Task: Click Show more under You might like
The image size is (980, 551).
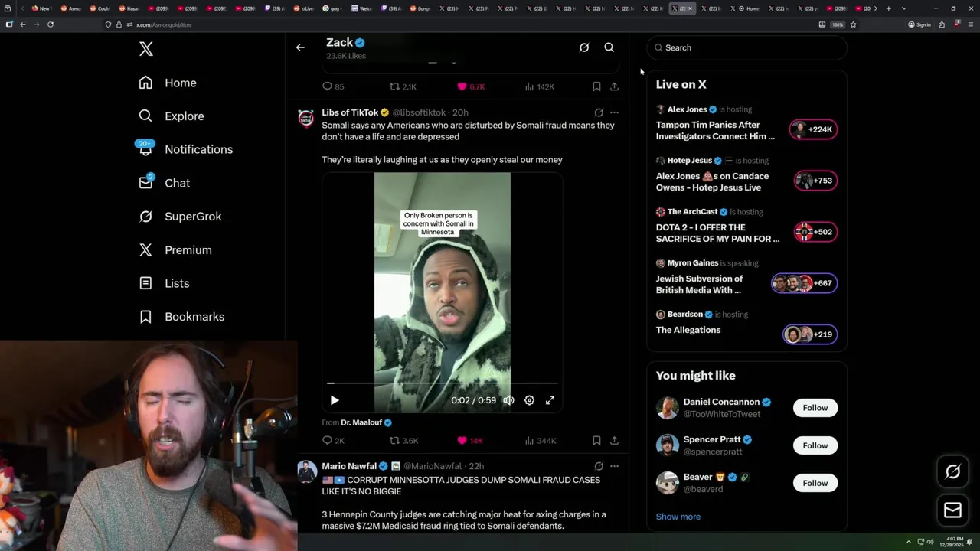Action: [678, 517]
